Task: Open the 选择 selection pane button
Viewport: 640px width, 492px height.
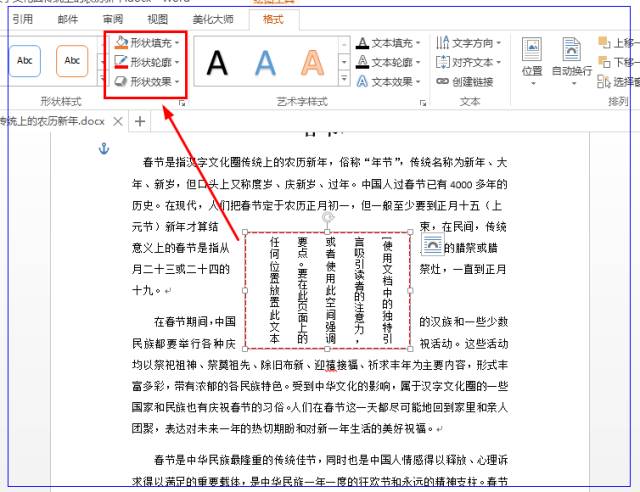Action: click(x=618, y=82)
